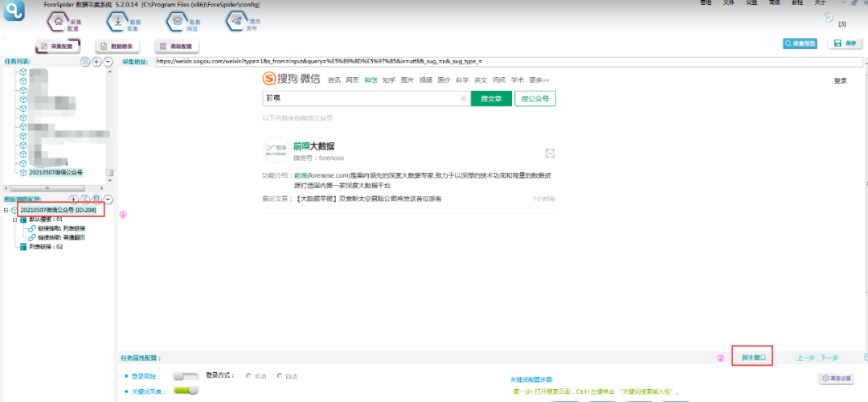Click the task list import icon
Image resolution: width=868 pixels, height=402 pixels.
[x=84, y=61]
